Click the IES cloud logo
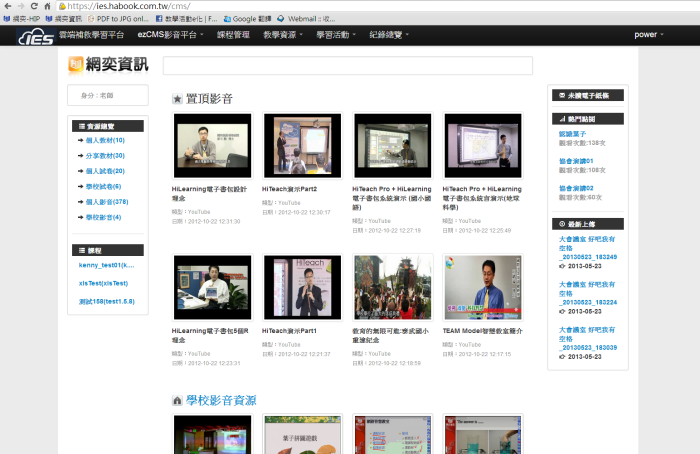This screenshot has height=454, width=700. 36,36
